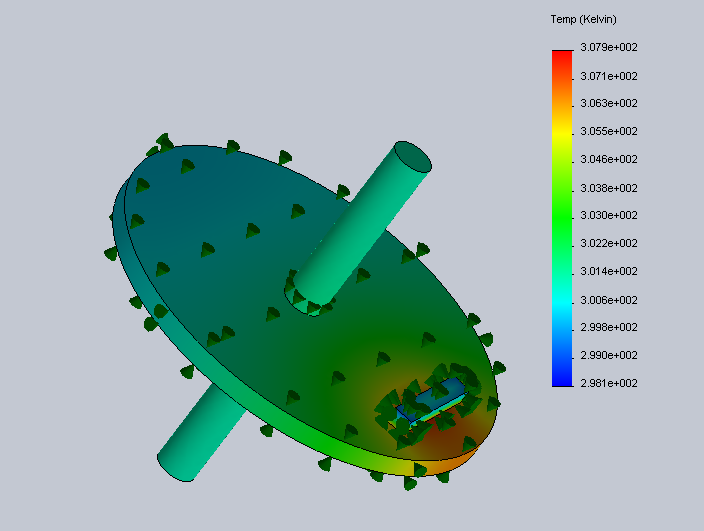Select legend value 3.071e+002
This screenshot has width=704, height=531.
pos(609,76)
